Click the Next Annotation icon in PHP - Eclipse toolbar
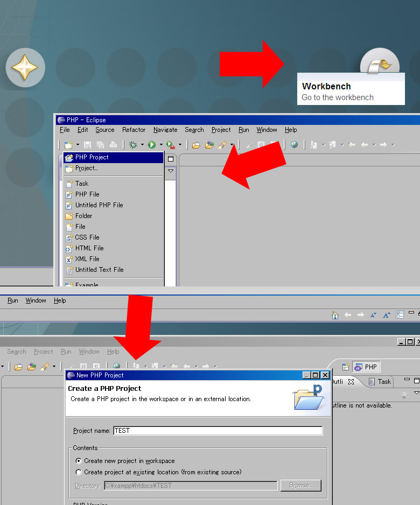This screenshot has height=505, width=420. (x=313, y=145)
